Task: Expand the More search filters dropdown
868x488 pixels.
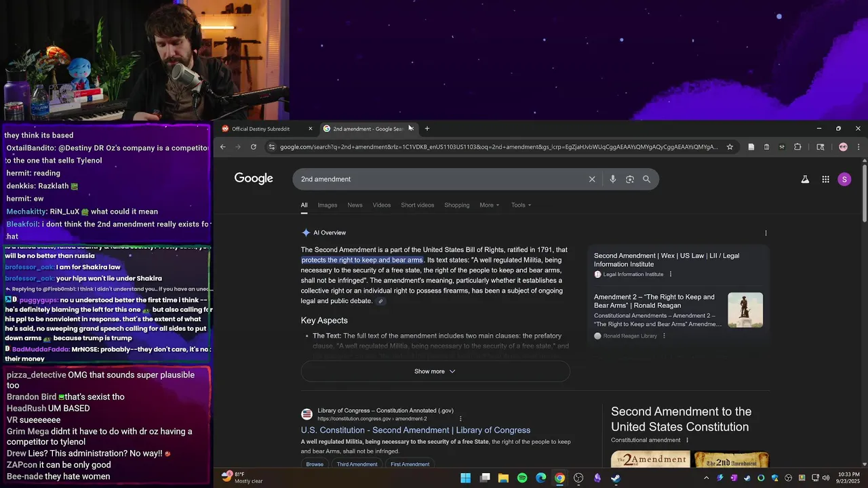Action: [490, 205]
